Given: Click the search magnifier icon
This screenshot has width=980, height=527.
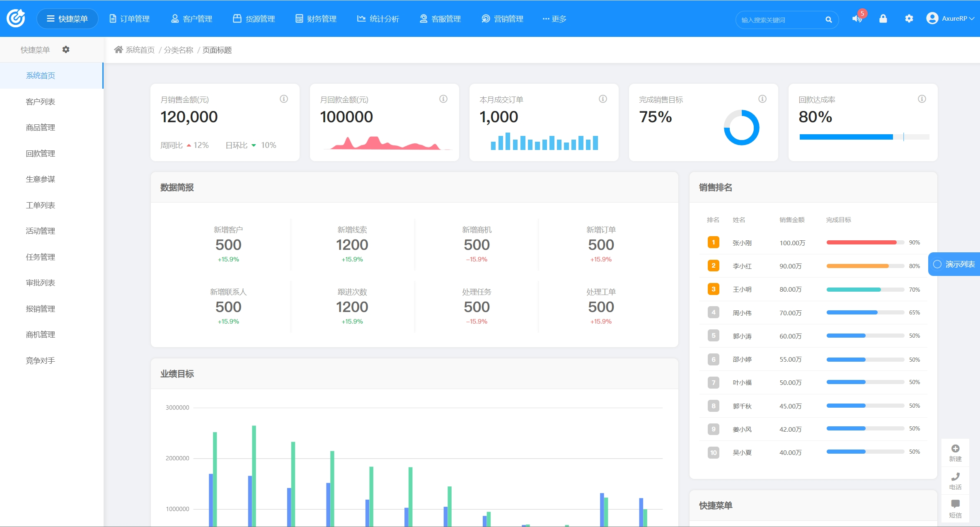Looking at the screenshot, I should (828, 19).
